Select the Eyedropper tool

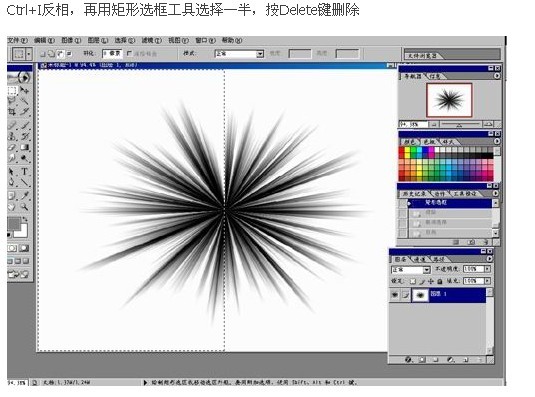pyautogui.click(x=25, y=195)
